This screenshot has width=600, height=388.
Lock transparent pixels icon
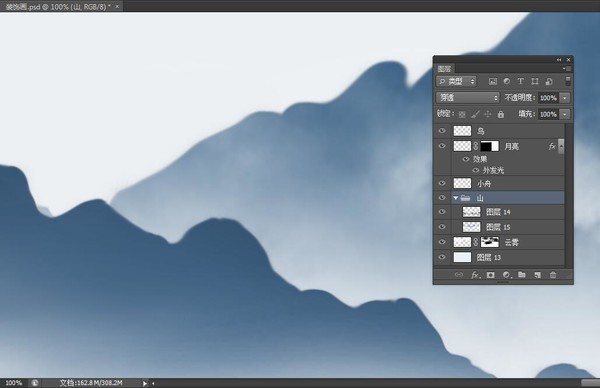(462, 114)
